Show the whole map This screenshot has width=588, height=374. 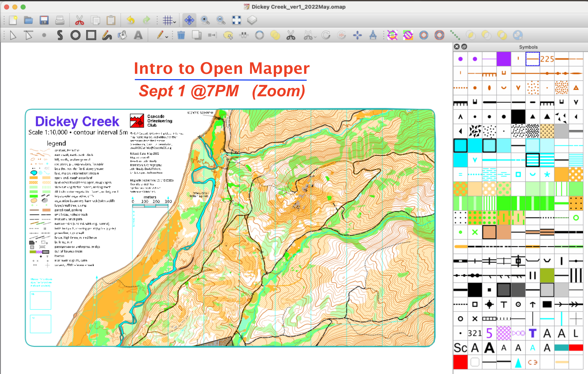tap(236, 20)
